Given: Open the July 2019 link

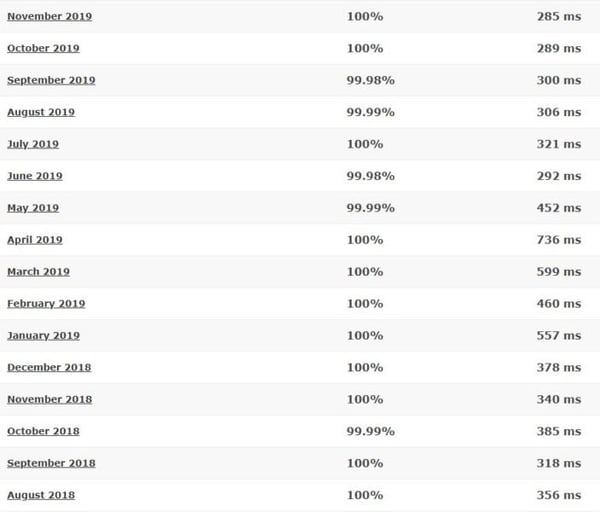Looking at the screenshot, I should [33, 144].
